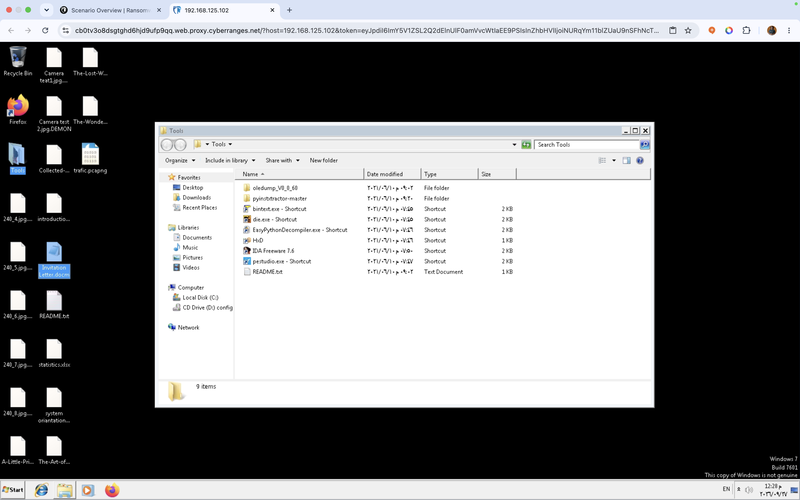Click the New folder button
Viewport: 800px width, 500px height.
(323, 160)
